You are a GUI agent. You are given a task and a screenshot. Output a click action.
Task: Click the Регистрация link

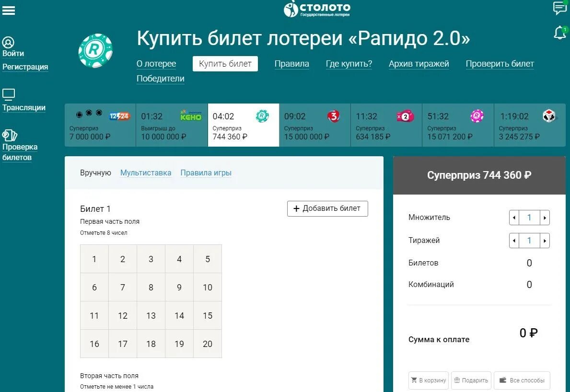click(x=25, y=67)
